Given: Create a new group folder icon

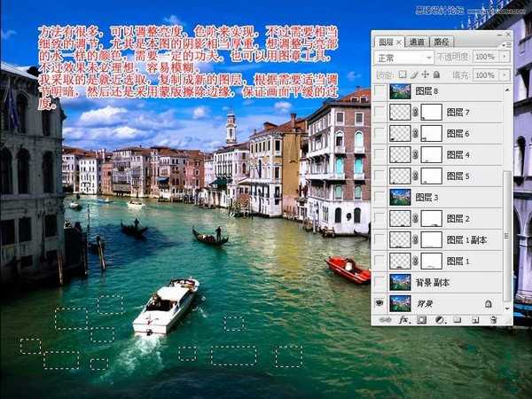Looking at the screenshot, I should click(x=458, y=319).
